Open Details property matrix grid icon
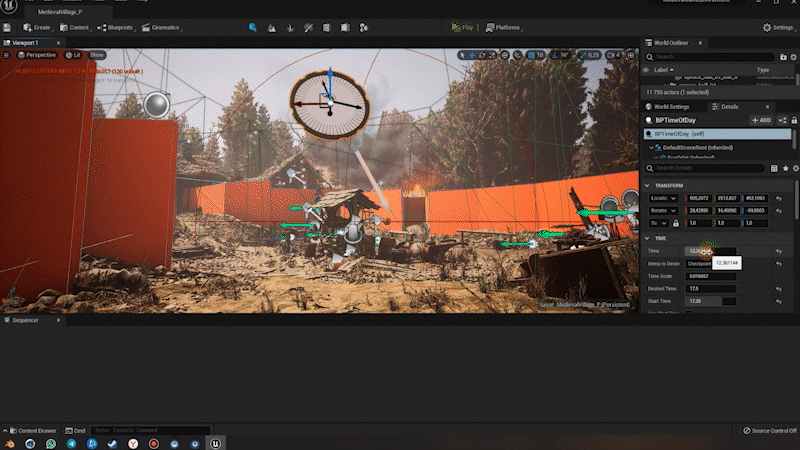Screen dimensions: 800x450 [774, 168]
